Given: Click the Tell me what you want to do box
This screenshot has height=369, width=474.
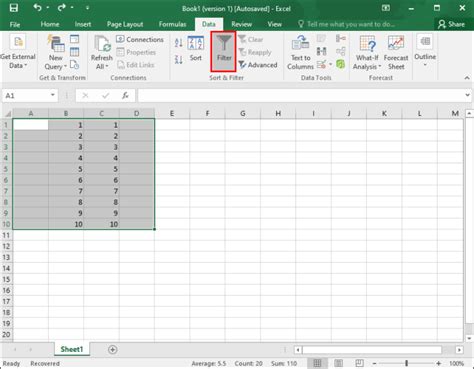Looking at the screenshot, I should tap(347, 24).
